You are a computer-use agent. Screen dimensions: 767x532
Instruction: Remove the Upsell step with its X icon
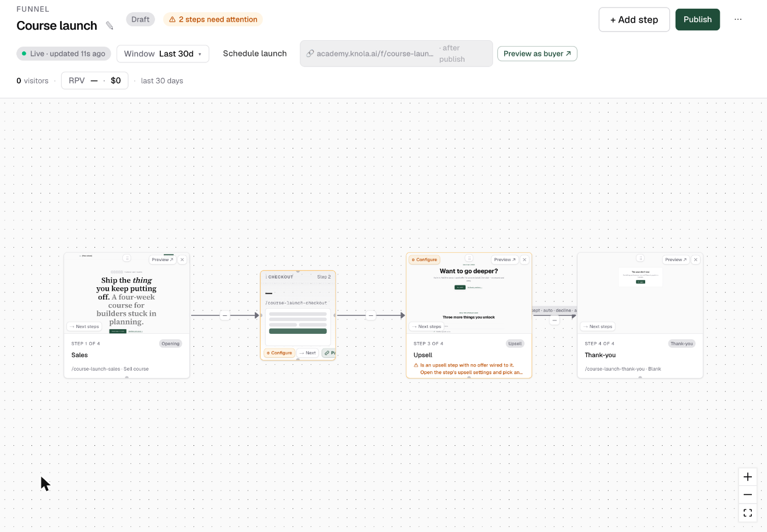point(525,260)
